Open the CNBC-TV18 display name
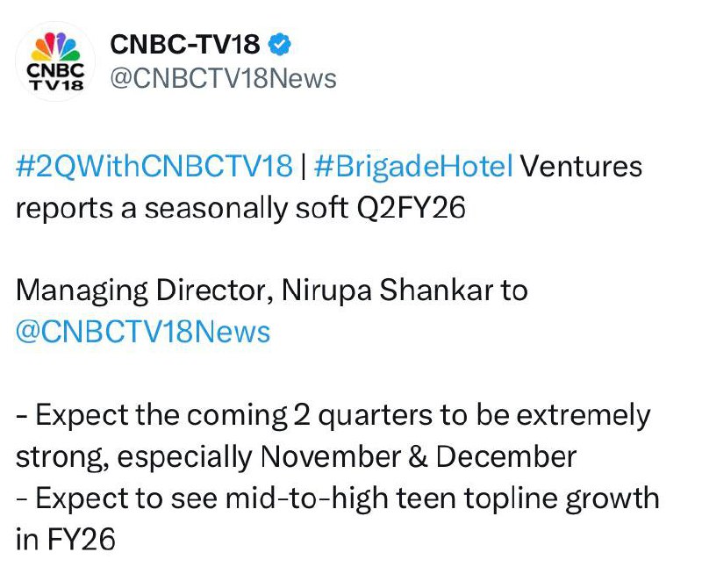The width and height of the screenshot is (702, 588). tap(185, 43)
